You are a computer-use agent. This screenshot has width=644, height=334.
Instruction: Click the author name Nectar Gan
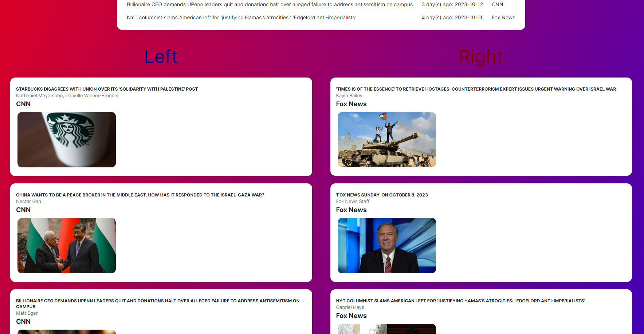click(28, 202)
